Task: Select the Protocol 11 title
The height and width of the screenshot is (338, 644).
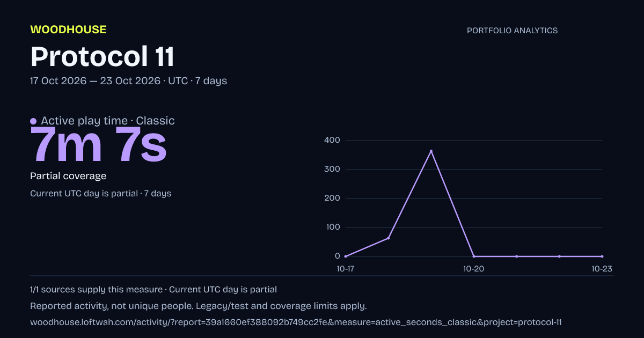Action: pos(103,56)
